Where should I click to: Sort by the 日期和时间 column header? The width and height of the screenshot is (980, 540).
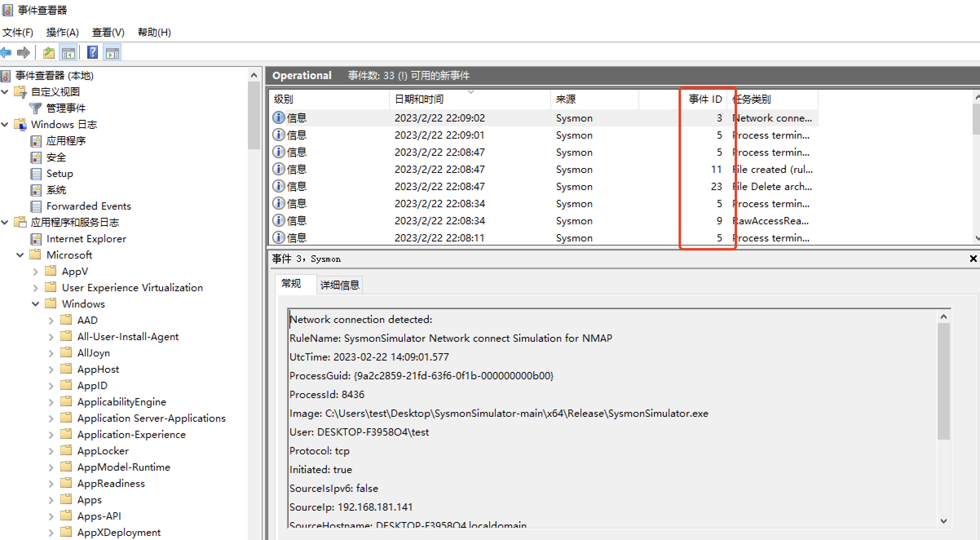tap(419, 99)
